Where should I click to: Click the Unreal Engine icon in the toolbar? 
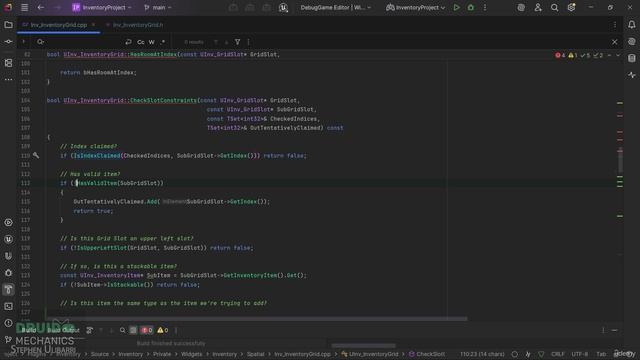(283, 7)
